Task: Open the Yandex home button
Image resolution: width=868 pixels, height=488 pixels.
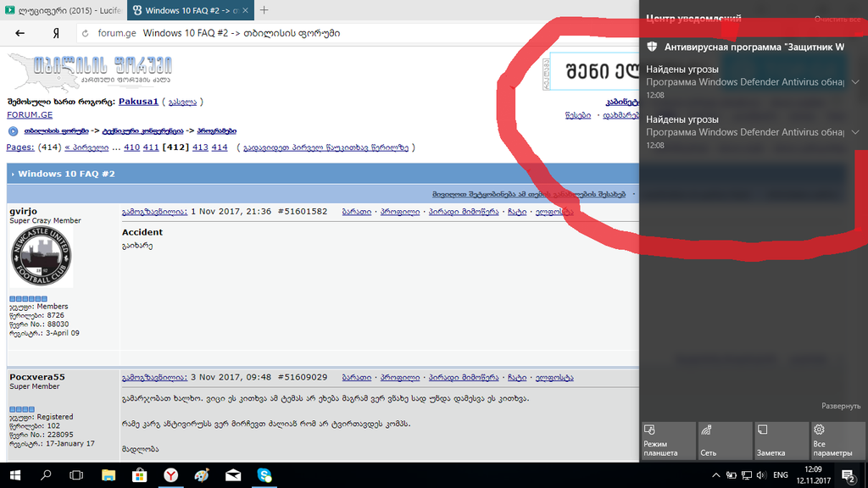Action: point(56,33)
